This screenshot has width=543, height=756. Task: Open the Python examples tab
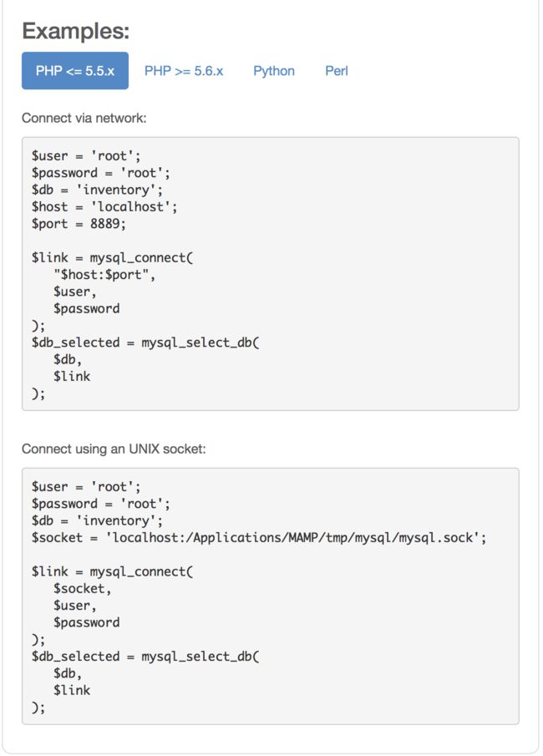[x=274, y=71]
